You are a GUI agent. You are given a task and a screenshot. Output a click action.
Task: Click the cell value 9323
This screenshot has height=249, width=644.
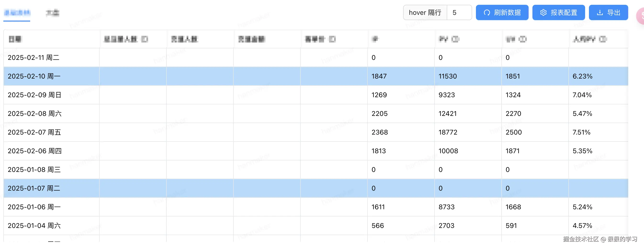tap(446, 95)
